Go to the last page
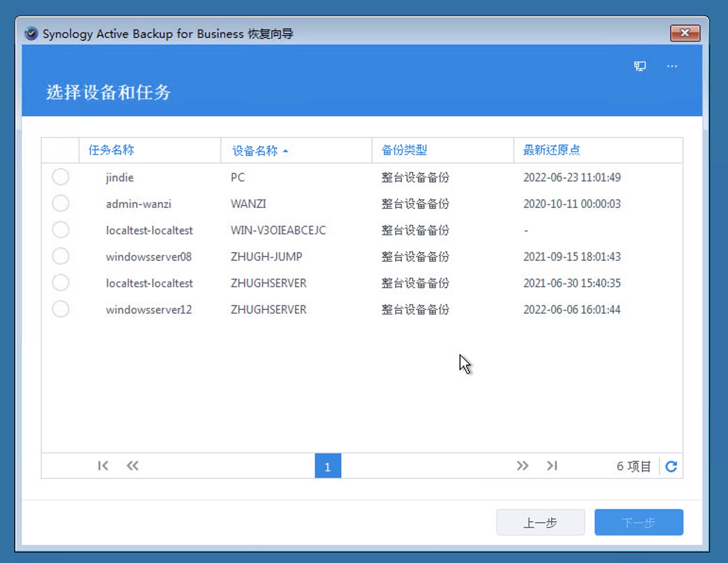The height and width of the screenshot is (563, 728). (552, 466)
